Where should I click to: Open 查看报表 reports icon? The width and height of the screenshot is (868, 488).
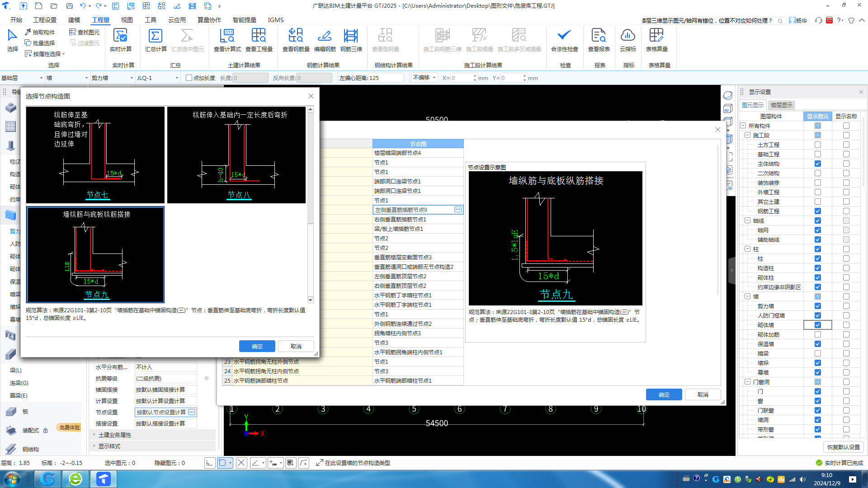click(599, 40)
